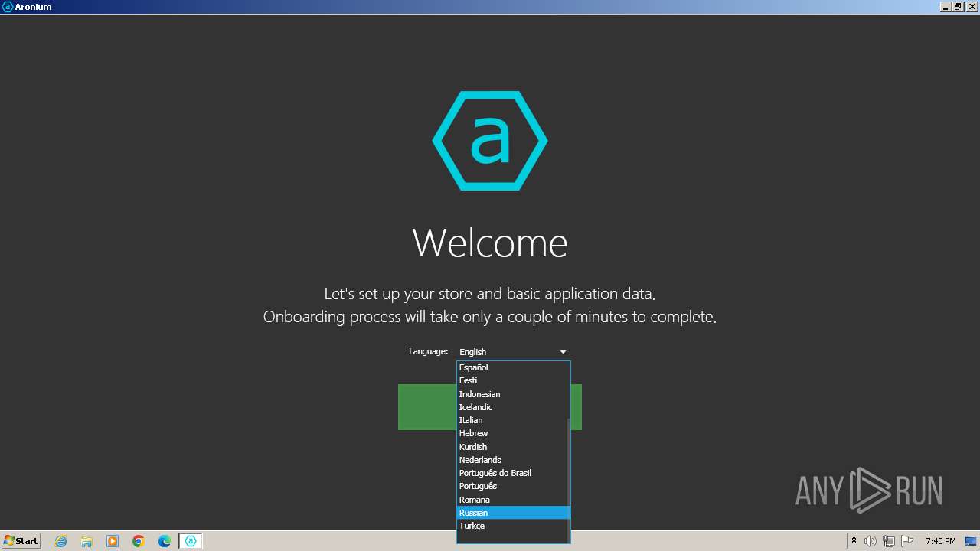Select Romana language option
Viewport: 980px width, 551px height.
512,500
